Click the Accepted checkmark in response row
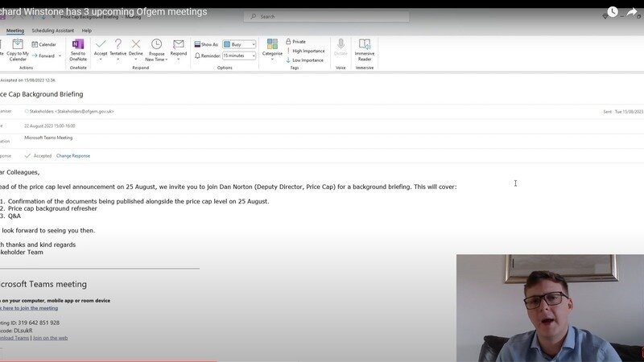Image resolution: width=644 pixels, height=362 pixels. 27,155
